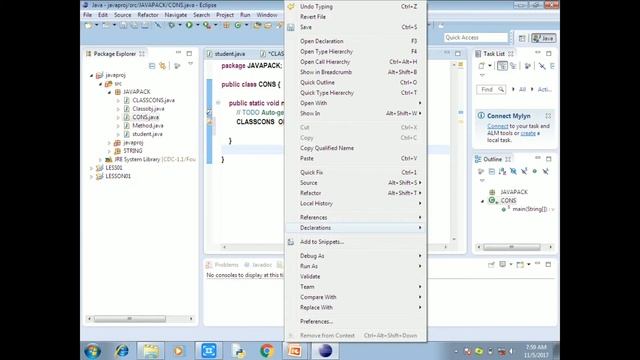Click the create link in Mylyn notice
The height and width of the screenshot is (360, 640).
pos(528,133)
